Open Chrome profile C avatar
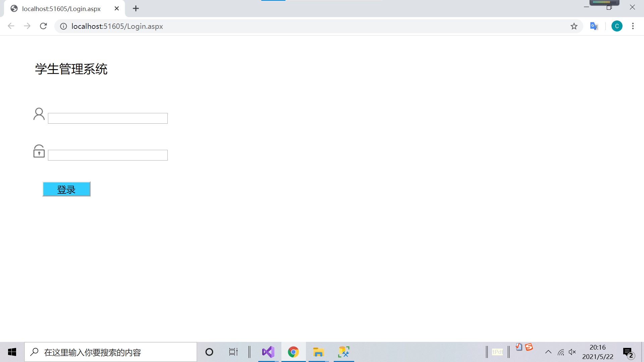The height and width of the screenshot is (362, 644). [x=617, y=26]
